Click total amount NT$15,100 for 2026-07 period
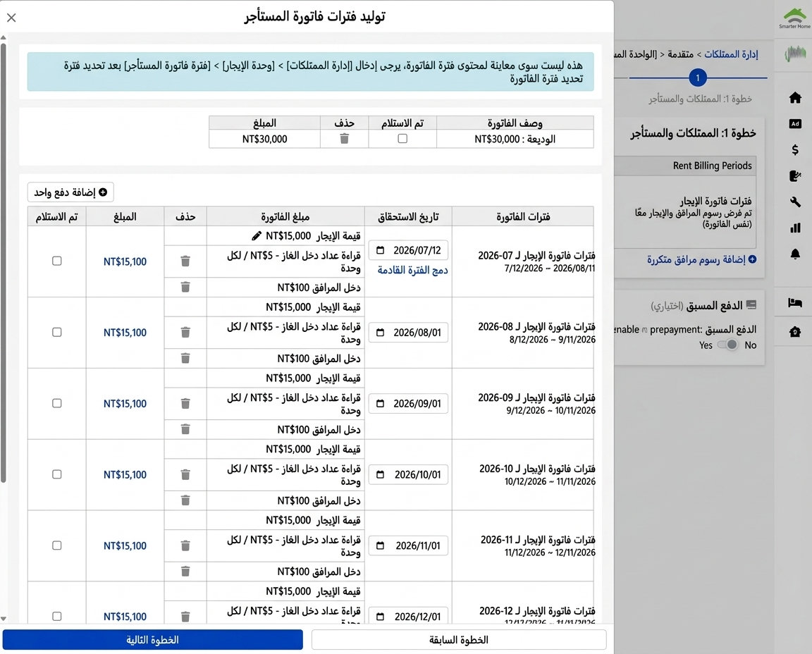Viewport: 812px width, 654px height. click(x=125, y=261)
